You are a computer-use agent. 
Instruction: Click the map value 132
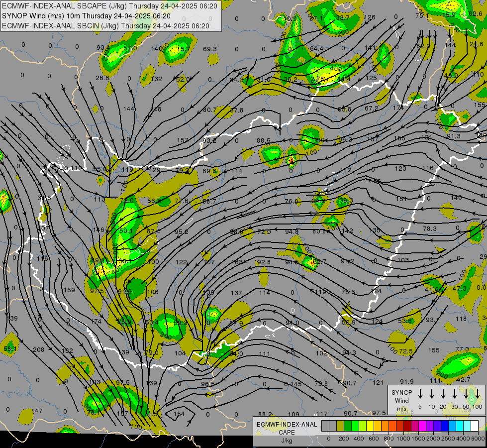coord(156,79)
